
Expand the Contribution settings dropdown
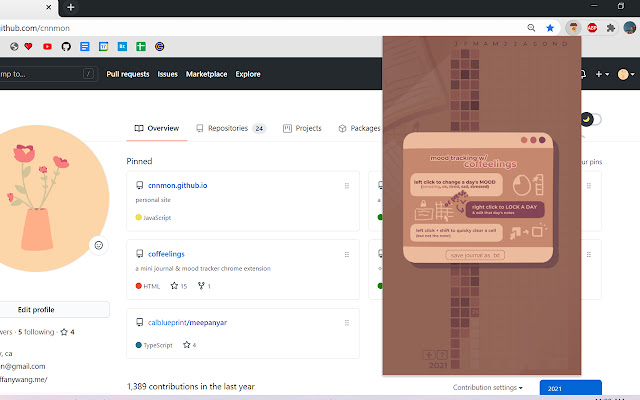pos(487,387)
